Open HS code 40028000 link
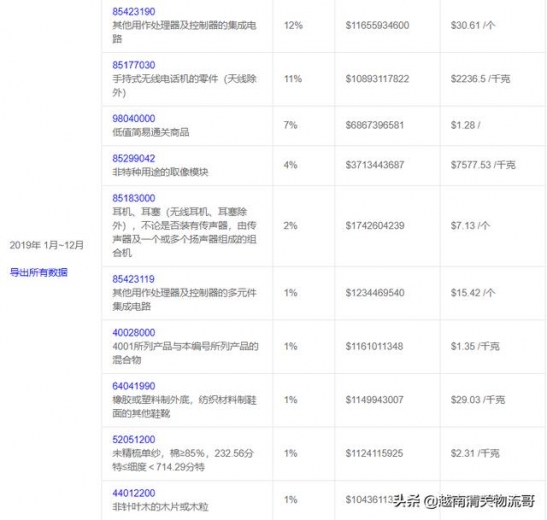This screenshot has height=520, width=547. tap(134, 333)
